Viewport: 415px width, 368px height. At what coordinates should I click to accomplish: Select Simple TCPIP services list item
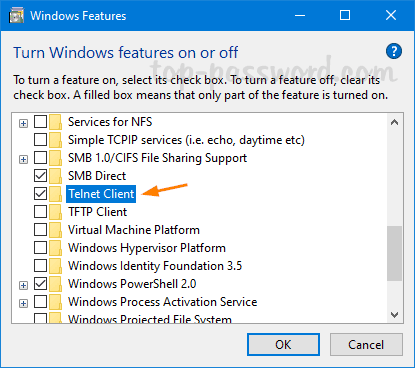click(186, 140)
